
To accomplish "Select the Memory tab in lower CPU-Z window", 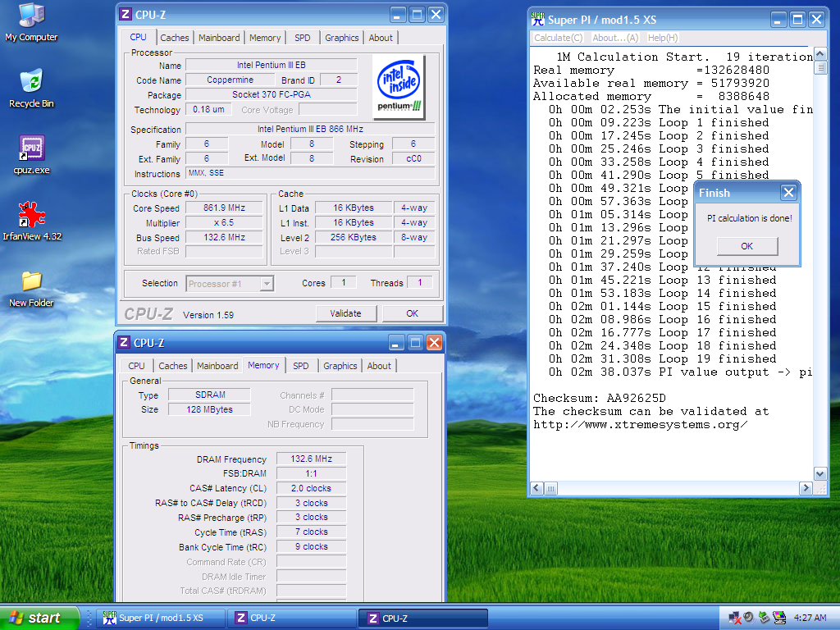I will [263, 365].
